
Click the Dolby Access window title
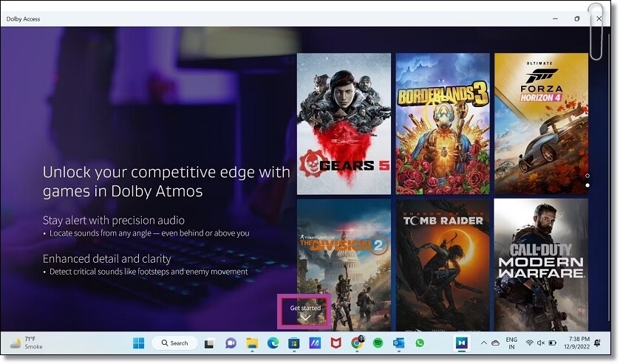[23, 19]
